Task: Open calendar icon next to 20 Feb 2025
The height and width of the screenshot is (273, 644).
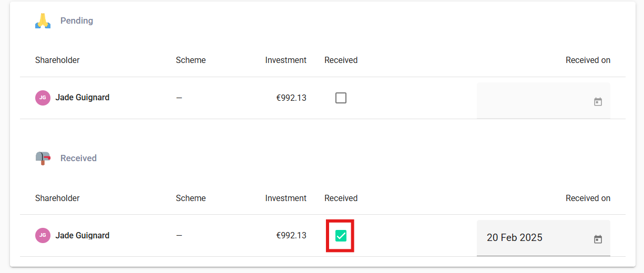Action: [598, 239]
